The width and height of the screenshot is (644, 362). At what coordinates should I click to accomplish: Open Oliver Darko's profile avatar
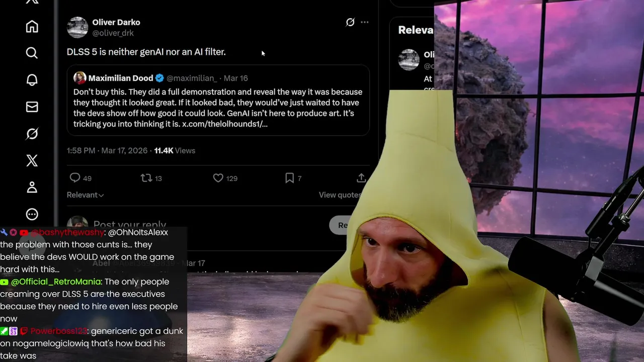[77, 27]
